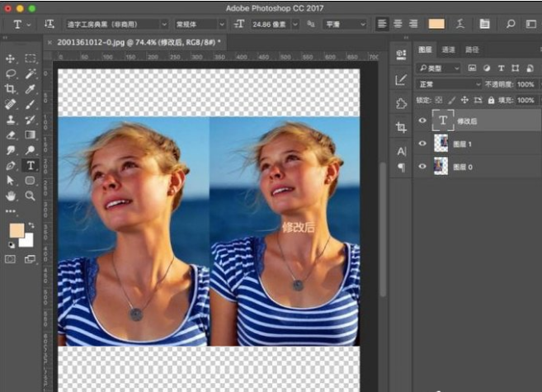
Task: Switch to the 通道 tab
Action: point(448,50)
